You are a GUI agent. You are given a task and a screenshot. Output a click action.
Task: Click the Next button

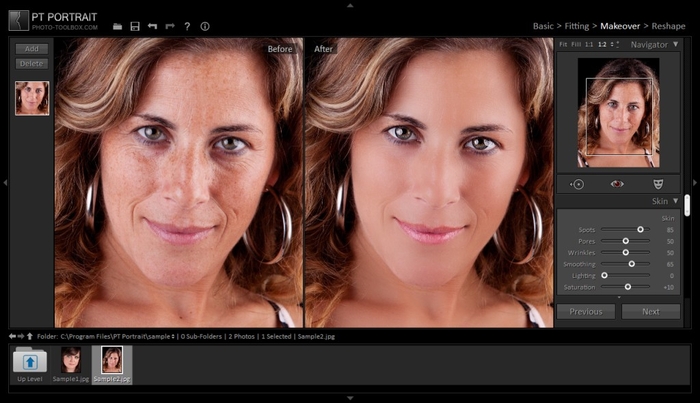[x=650, y=312]
